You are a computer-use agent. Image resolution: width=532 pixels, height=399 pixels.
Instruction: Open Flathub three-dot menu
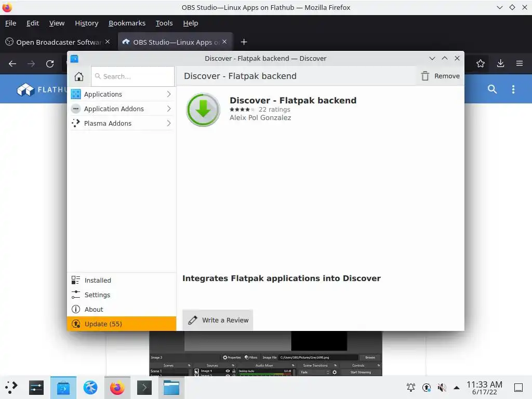point(513,89)
